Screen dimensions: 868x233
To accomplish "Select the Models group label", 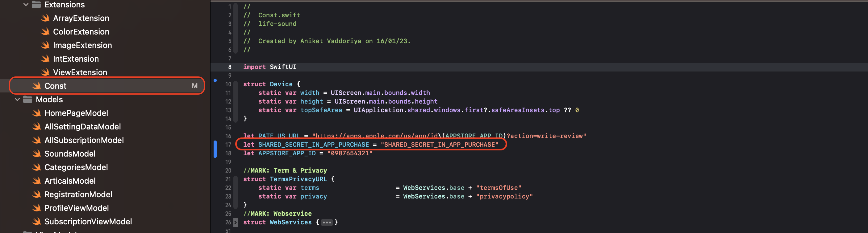I will click(x=49, y=100).
